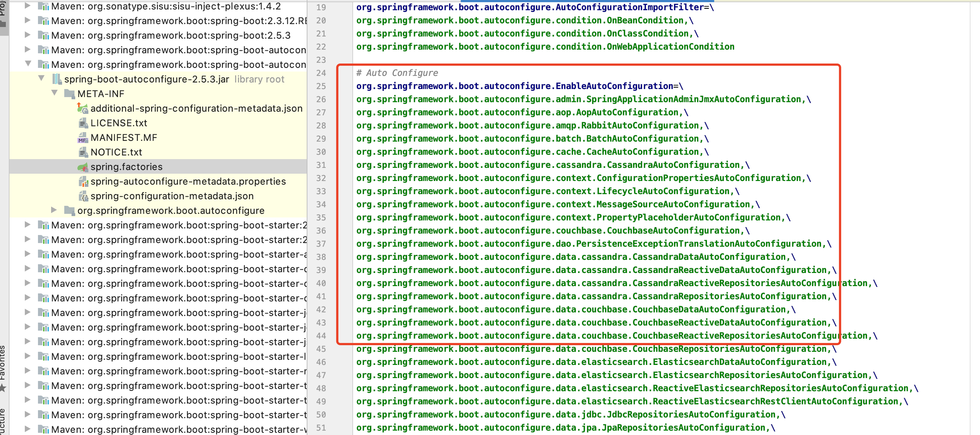
Task: Collapse the spring-boot-autoconfigure-2.5.3.jar node
Action: [41, 78]
